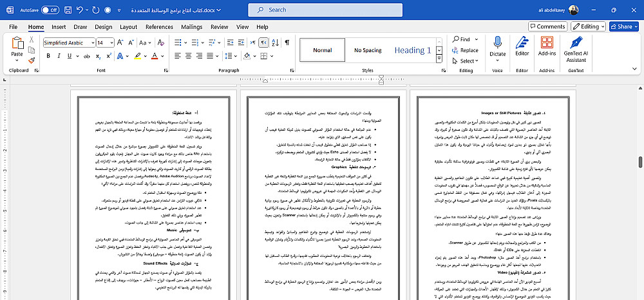This screenshot has height=300, width=644.
Task: Apply subscript formatting
Action: pos(98,56)
